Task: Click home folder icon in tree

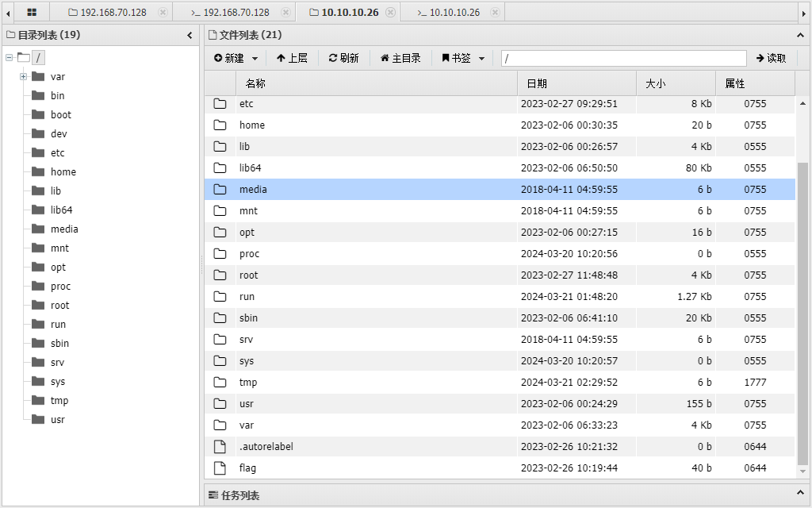Action: [x=38, y=171]
